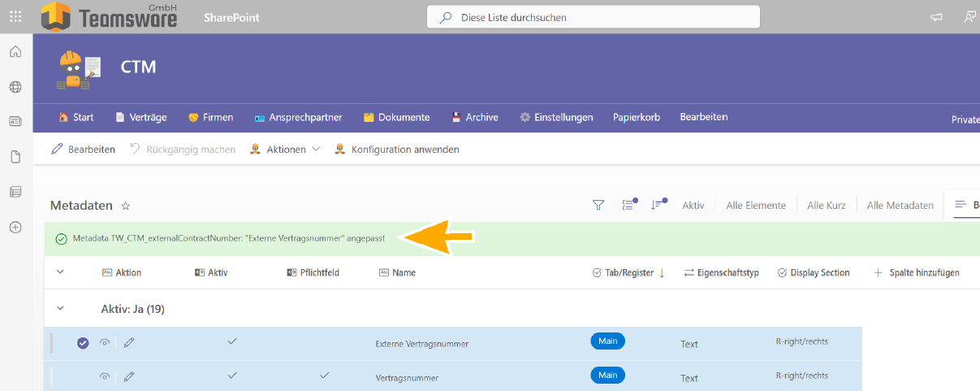Switch to the Alle Metadaten view
Image resolution: width=980 pixels, height=391 pixels.
click(x=900, y=206)
